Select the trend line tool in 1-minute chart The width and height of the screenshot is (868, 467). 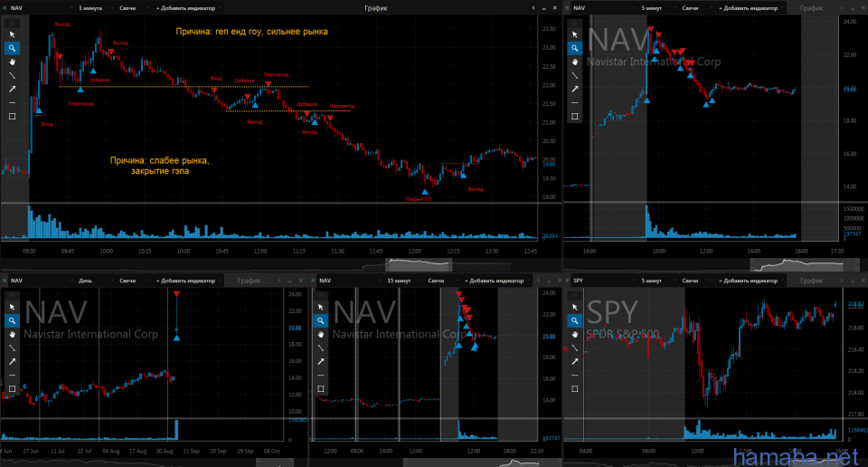13,75
